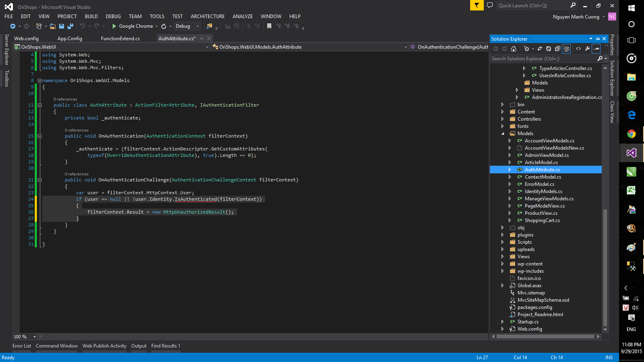Pin the Solution Explorer panel
Viewport: 644px width, 362px height.
pos(597,39)
